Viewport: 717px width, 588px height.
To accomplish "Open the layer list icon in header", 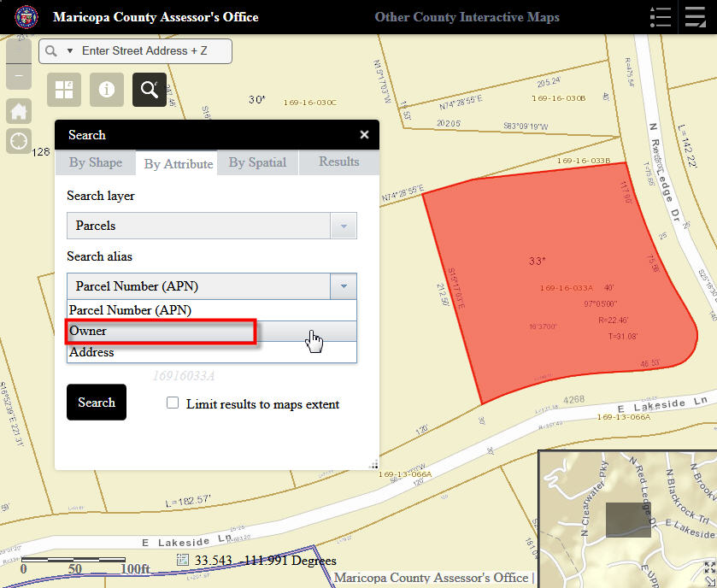I will click(x=696, y=17).
